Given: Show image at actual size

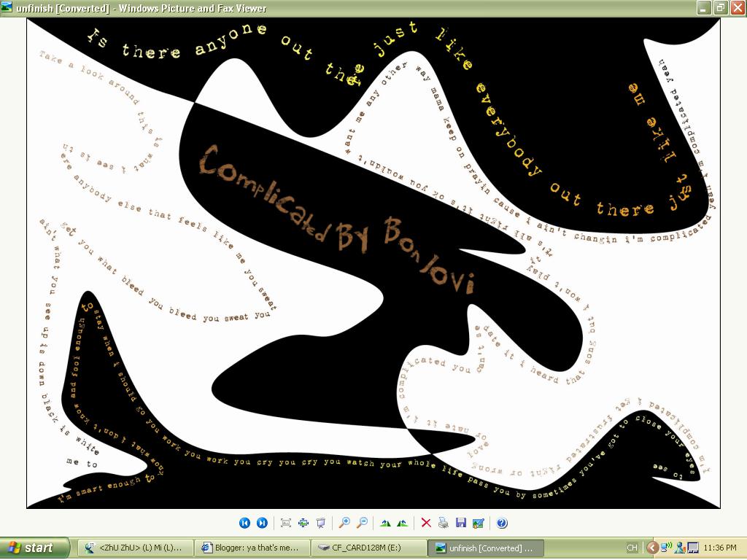Looking at the screenshot, I should (303, 523).
